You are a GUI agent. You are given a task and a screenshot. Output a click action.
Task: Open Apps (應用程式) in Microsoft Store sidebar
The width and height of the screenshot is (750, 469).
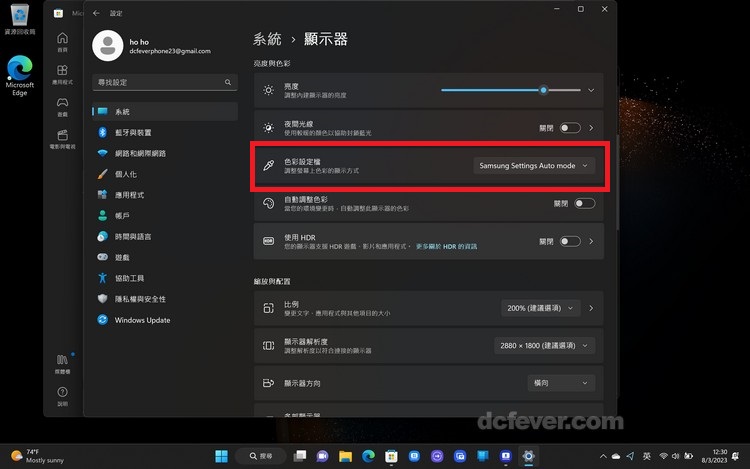pos(62,74)
